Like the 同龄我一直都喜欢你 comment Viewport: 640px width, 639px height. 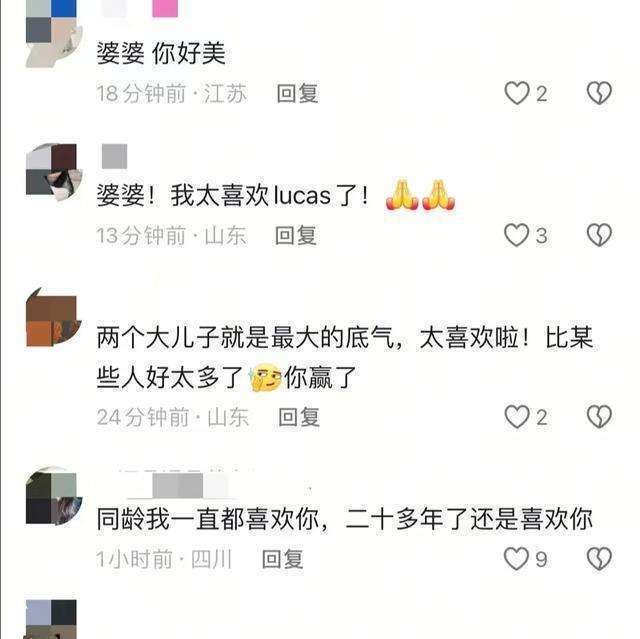coord(516,559)
